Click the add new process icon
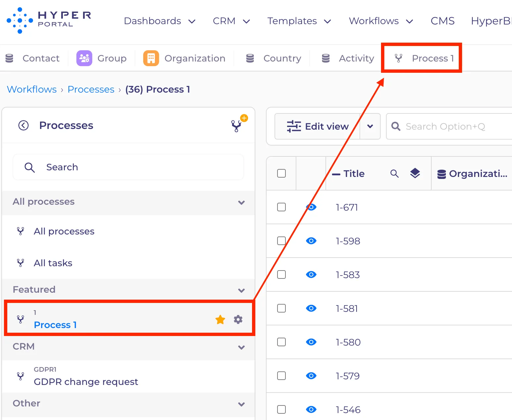Screen dimensions: 512x420 [239, 124]
